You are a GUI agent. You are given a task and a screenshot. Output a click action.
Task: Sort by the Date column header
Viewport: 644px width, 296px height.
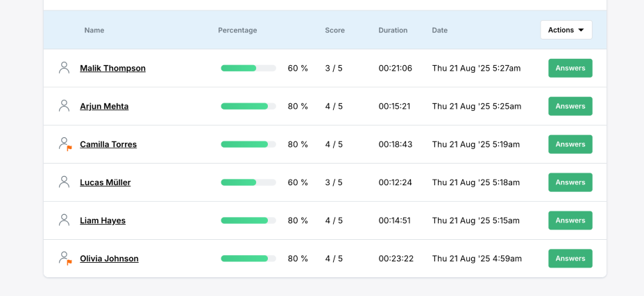(x=439, y=31)
